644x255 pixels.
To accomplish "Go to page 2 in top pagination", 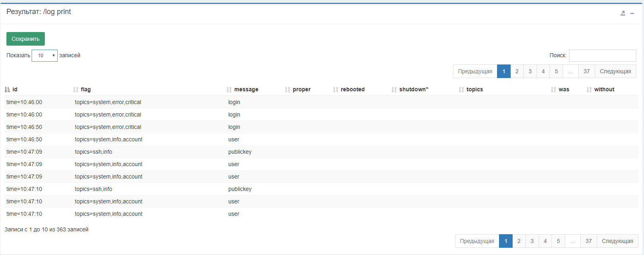I will (x=517, y=71).
